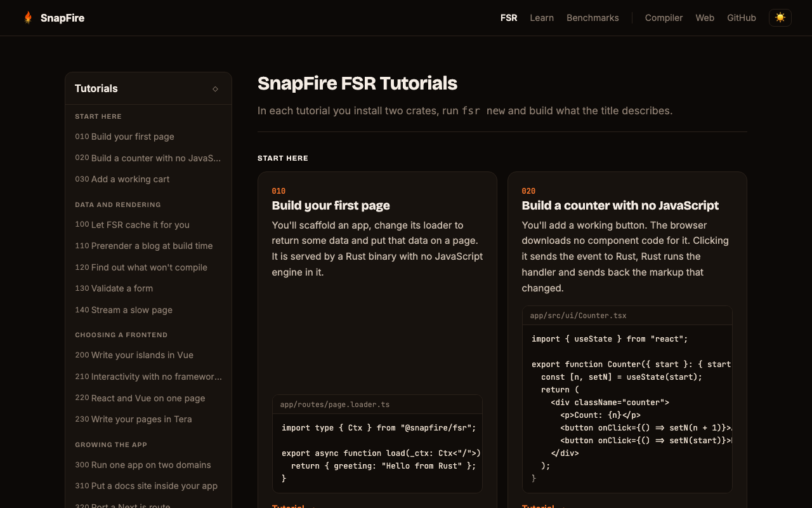Screen dimensions: 812x508
Task: Click the CHOOSING A FRONTEND section label
Action: [x=121, y=335]
